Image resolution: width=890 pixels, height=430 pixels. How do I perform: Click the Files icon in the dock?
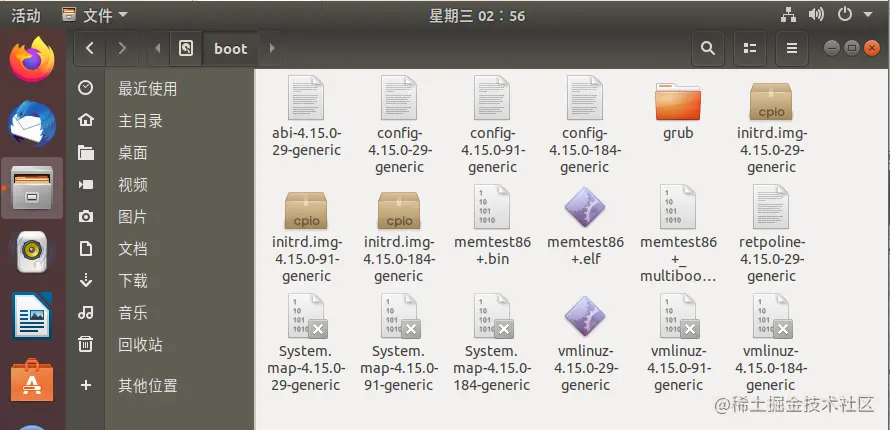coord(32,188)
